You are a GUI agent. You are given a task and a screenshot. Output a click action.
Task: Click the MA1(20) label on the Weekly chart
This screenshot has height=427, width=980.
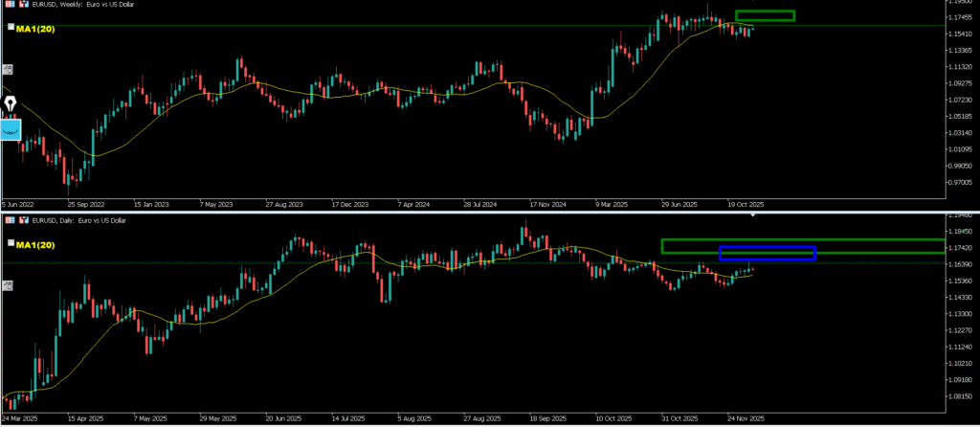(37, 29)
